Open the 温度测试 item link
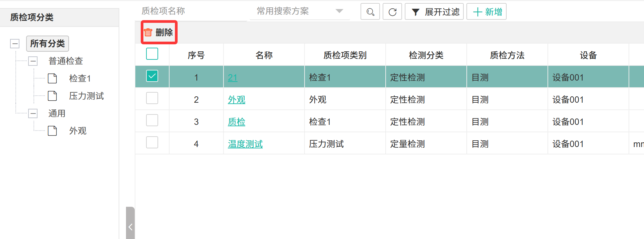The height and width of the screenshot is (239, 644). pyautogui.click(x=245, y=144)
